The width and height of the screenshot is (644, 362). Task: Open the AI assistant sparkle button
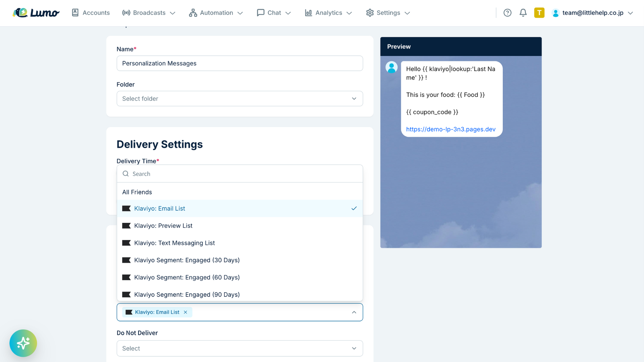tap(23, 343)
